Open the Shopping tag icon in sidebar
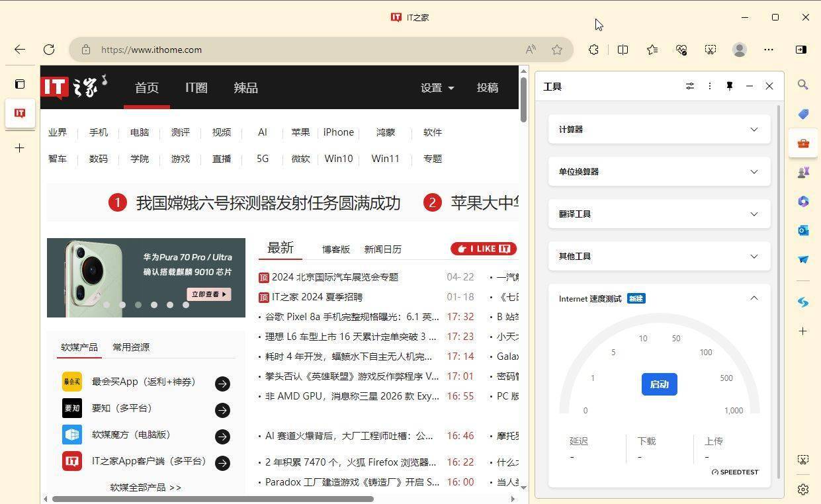This screenshot has height=504, width=821. point(802,114)
